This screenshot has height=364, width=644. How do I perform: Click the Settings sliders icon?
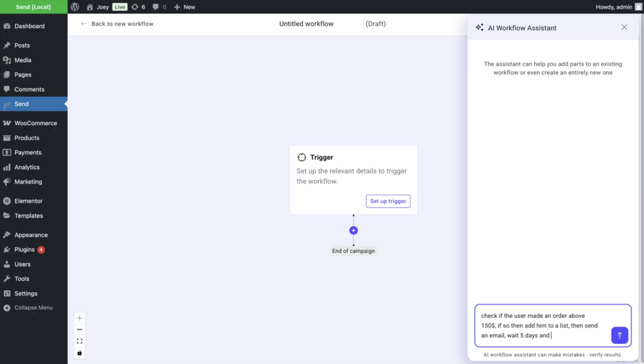pyautogui.click(x=7, y=294)
